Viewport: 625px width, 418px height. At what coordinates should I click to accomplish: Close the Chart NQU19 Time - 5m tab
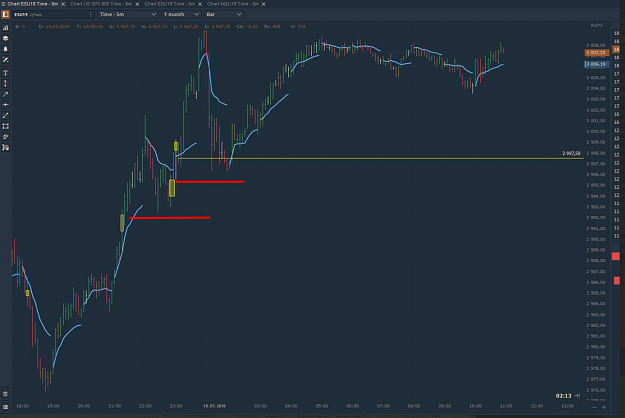[x=263, y=4]
